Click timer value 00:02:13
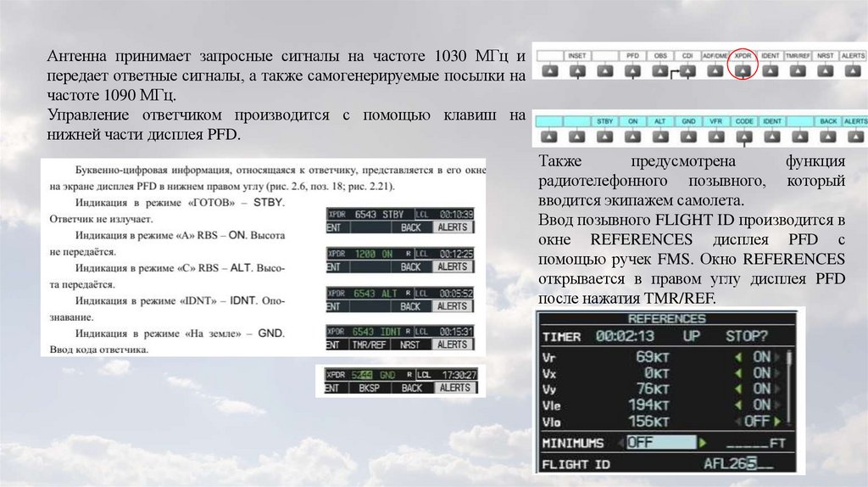Screen dimensions: 868x487 point(625,336)
